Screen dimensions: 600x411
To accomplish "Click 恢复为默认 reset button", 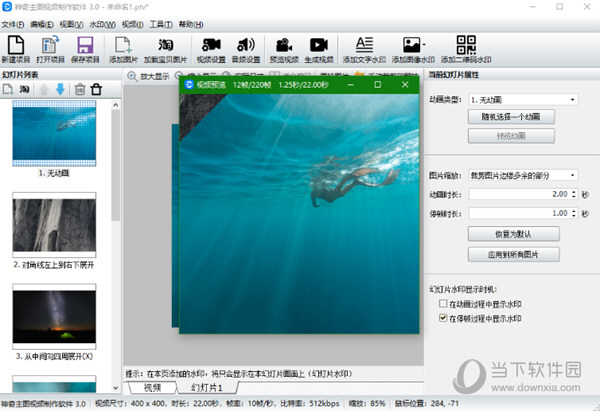I will pos(513,234).
